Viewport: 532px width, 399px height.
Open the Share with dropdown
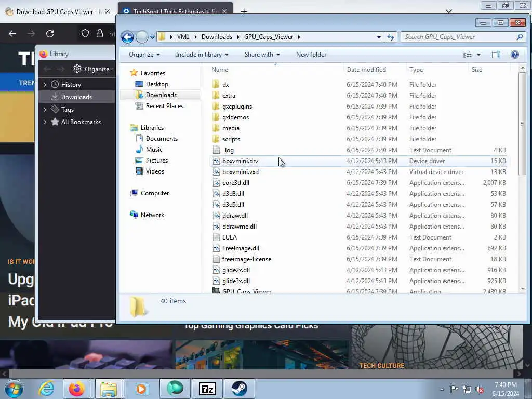coord(262,55)
